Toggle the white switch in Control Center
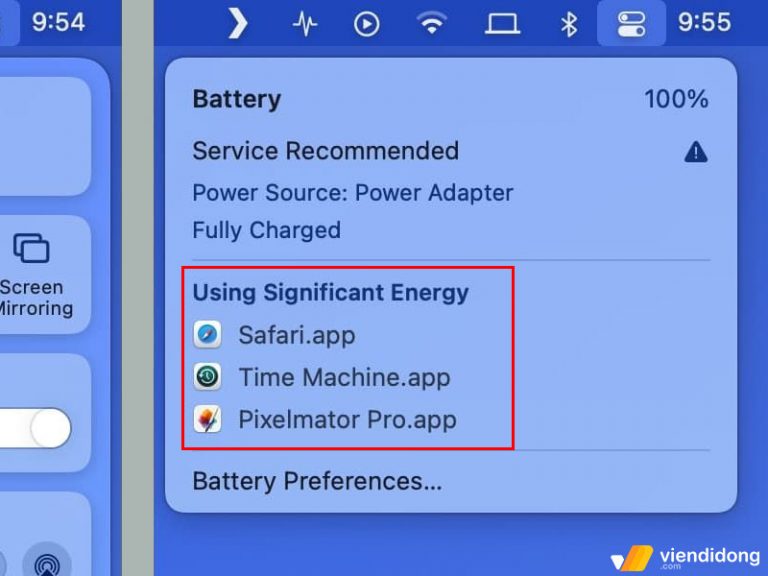The height and width of the screenshot is (576, 768). pos(35,428)
